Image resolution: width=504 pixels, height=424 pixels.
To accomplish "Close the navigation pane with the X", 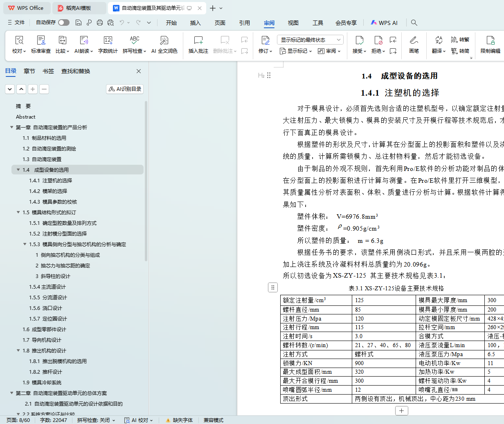I will 139,71.
